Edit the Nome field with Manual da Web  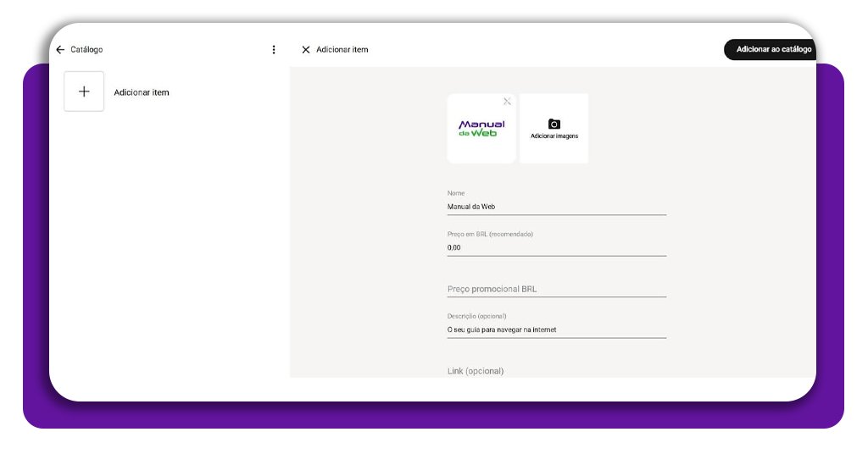point(556,207)
